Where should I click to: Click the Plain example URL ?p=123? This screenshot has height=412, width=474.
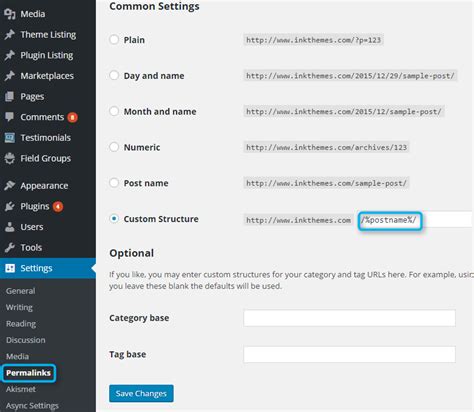click(313, 40)
